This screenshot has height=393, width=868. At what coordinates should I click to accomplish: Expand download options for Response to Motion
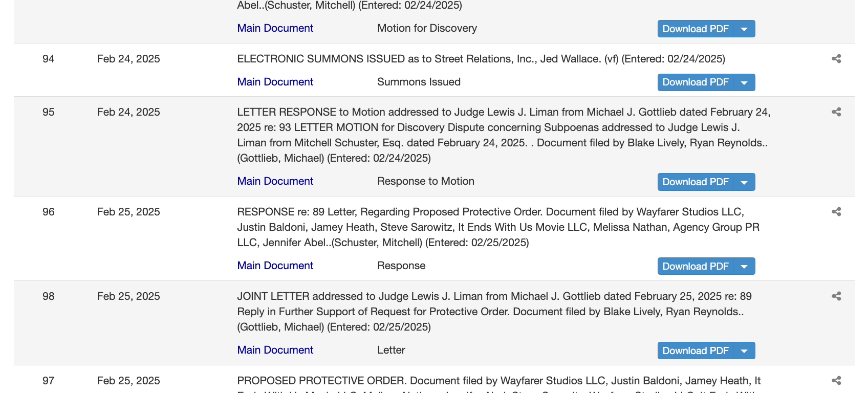pyautogui.click(x=744, y=182)
